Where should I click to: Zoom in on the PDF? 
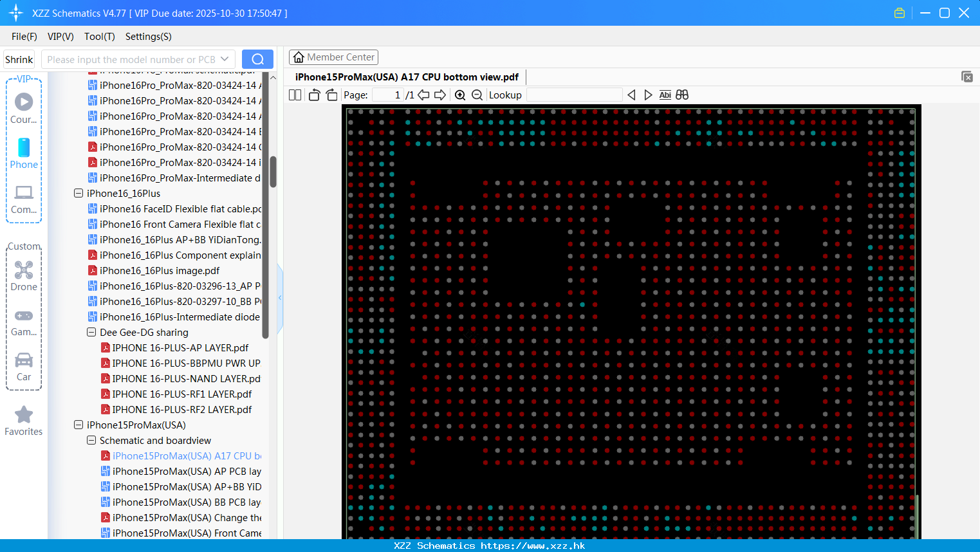(x=460, y=95)
